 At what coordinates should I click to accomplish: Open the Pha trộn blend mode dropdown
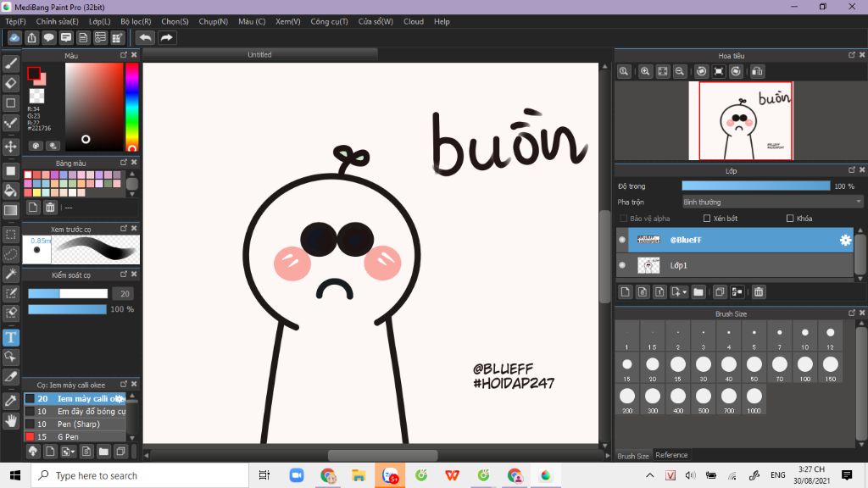coord(772,202)
